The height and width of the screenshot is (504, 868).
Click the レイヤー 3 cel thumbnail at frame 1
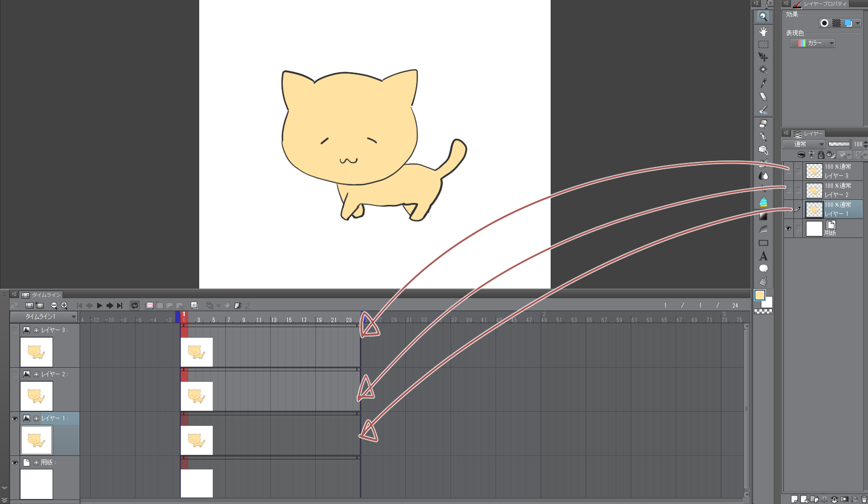click(x=197, y=352)
